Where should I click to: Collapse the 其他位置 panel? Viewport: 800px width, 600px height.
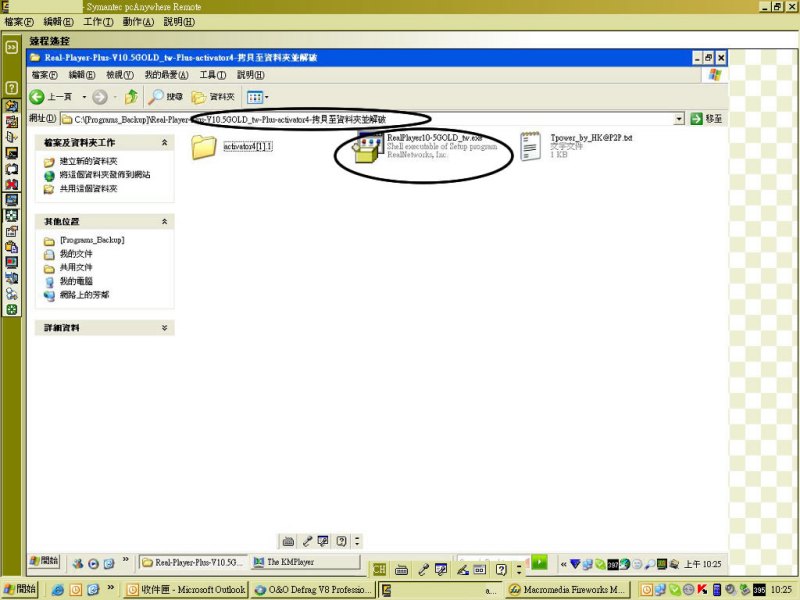164,221
